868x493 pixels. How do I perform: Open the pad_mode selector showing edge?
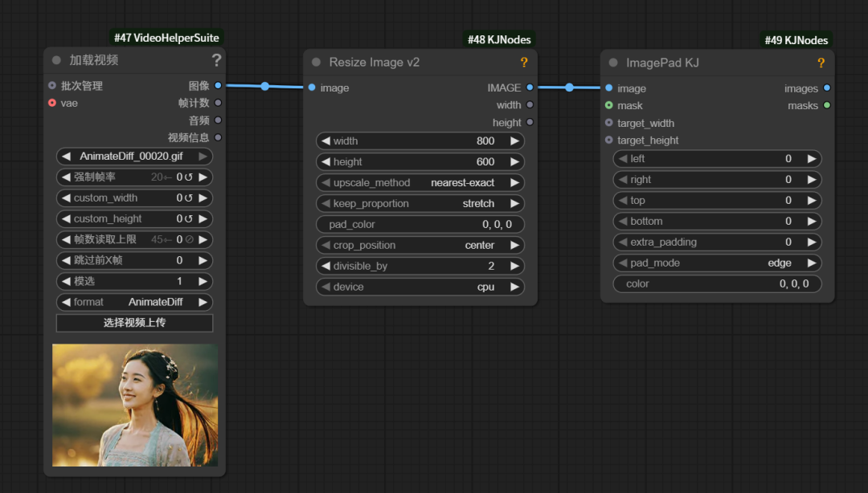tap(717, 263)
